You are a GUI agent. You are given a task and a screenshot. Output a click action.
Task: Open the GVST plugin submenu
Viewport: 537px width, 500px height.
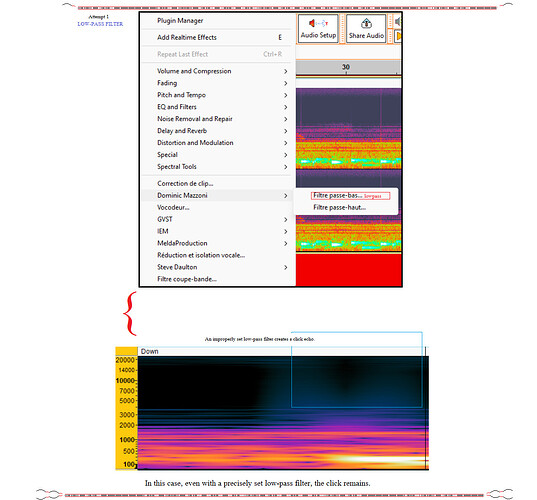point(216,220)
